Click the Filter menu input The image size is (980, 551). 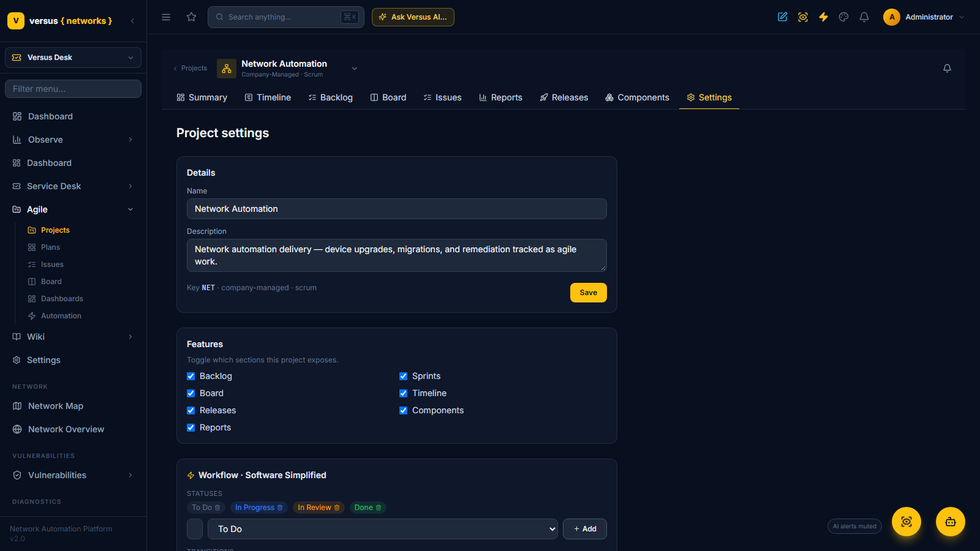[73, 89]
